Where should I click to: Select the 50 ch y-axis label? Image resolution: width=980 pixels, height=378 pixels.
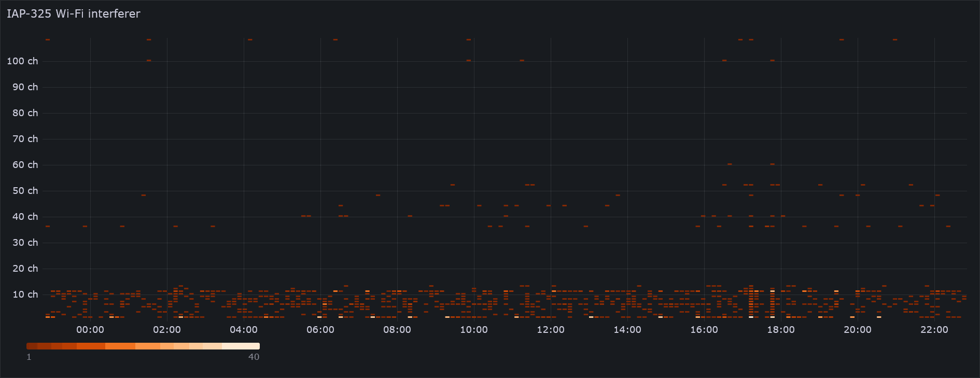25,191
